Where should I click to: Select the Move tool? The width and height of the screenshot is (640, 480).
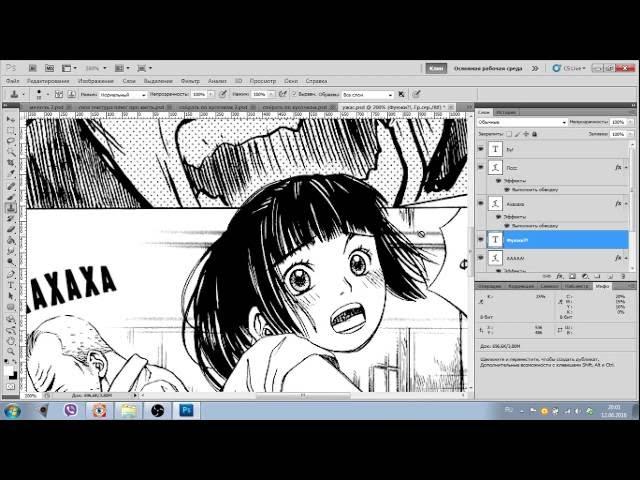(x=11, y=120)
